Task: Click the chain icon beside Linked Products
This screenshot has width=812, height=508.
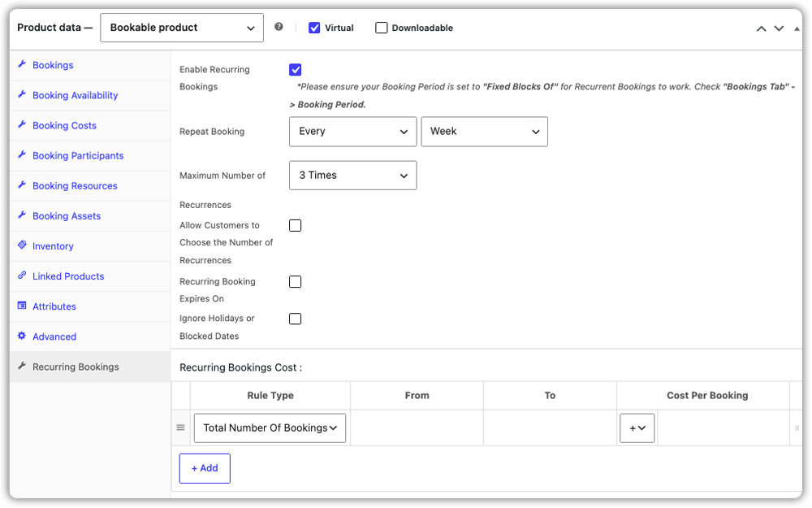Action: click(x=22, y=276)
